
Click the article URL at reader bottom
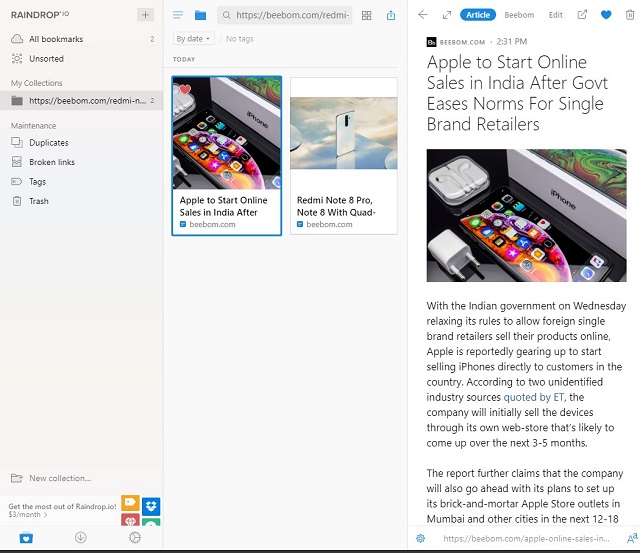(x=526, y=539)
